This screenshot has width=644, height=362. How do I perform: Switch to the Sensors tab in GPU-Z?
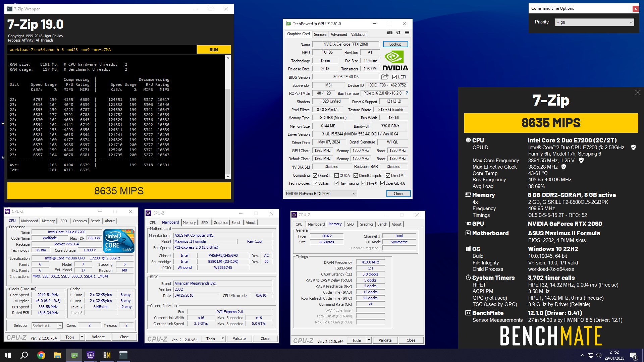[320, 34]
